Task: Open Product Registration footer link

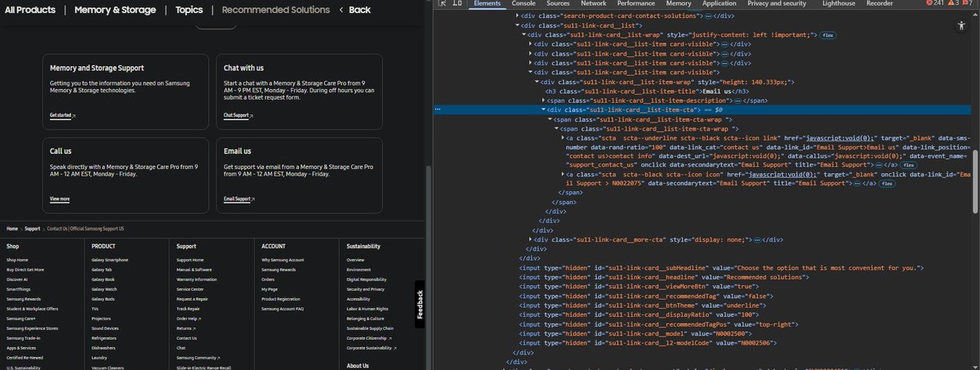Action: 282,299
